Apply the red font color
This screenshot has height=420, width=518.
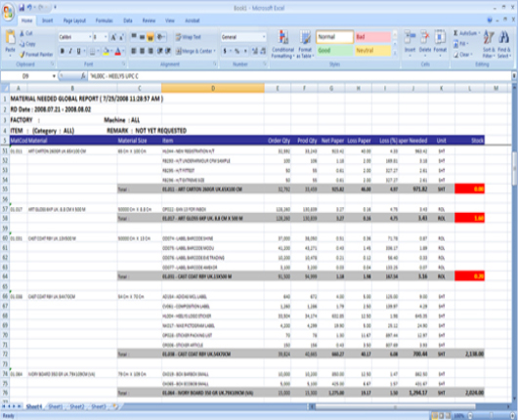coord(117,51)
